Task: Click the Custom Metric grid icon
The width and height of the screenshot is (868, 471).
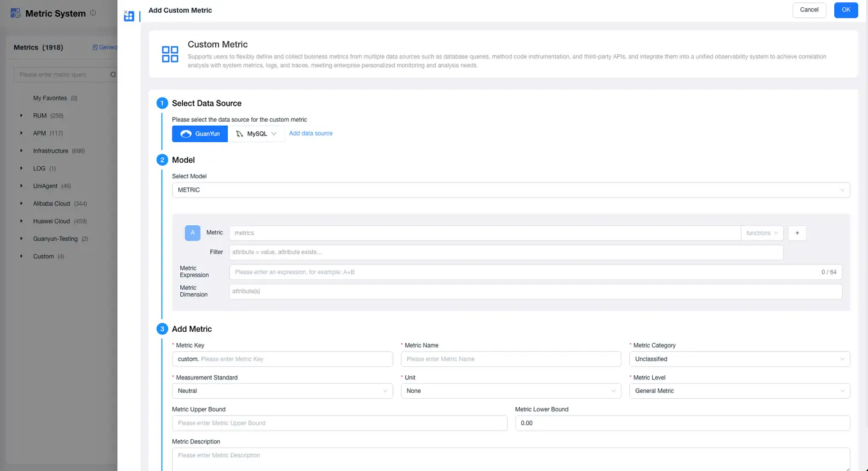Action: point(170,54)
